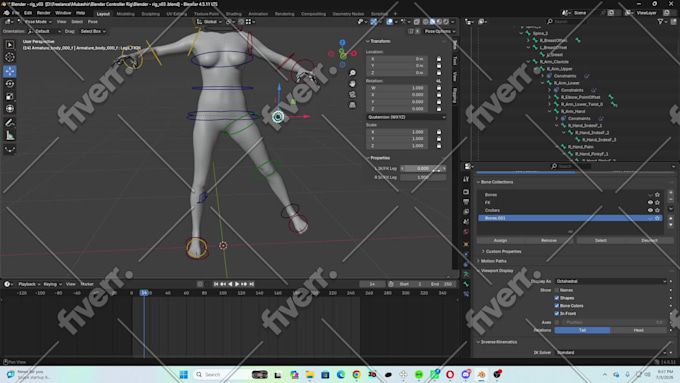Toggle camera view icon in viewport
The image size is (680, 383).
(x=353, y=94)
